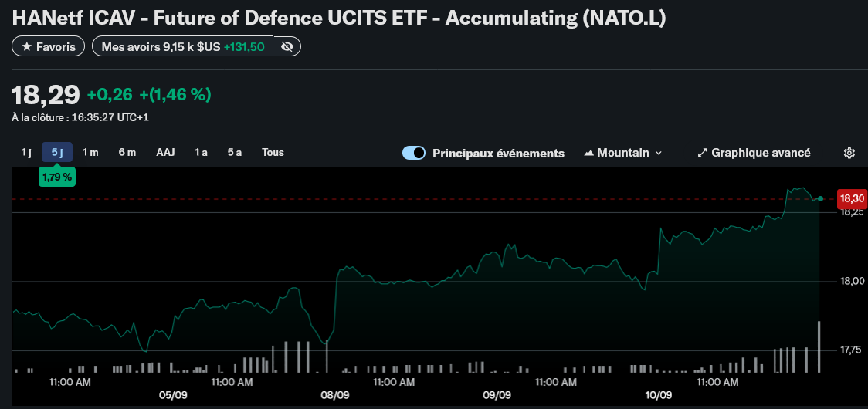The height and width of the screenshot is (409, 868).
Task: Show the Tous full history range
Action: tap(273, 152)
